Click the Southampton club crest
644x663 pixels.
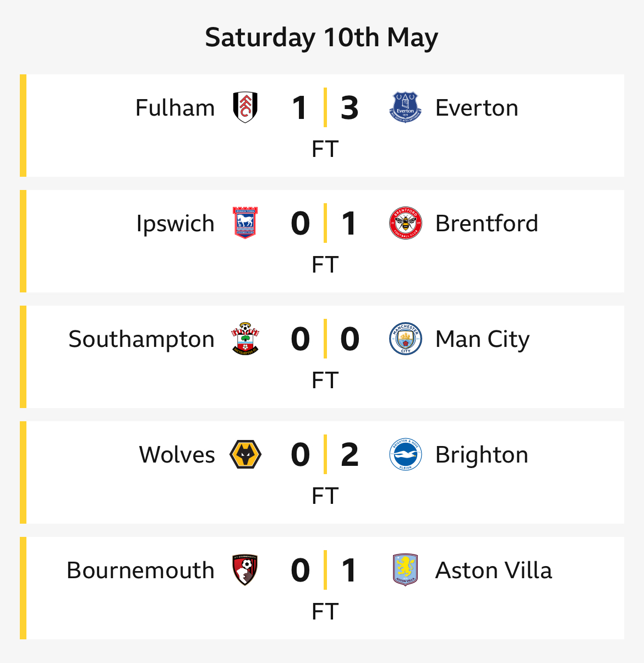click(x=245, y=339)
